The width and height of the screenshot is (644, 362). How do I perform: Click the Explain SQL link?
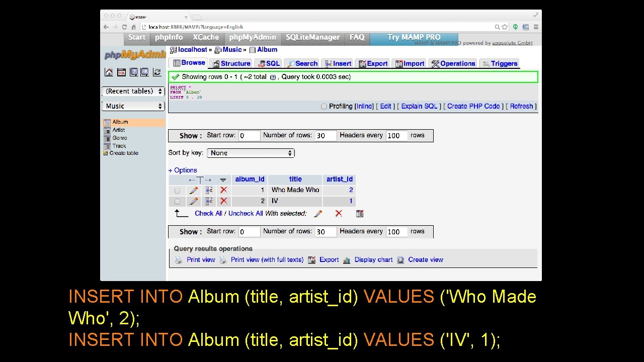coord(419,107)
